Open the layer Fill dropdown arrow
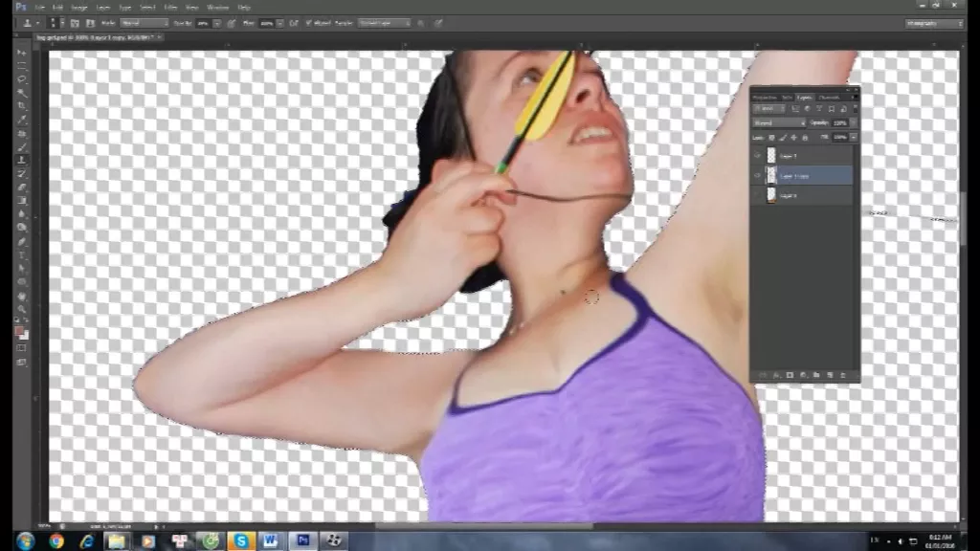Screen dimensions: 980x551 click(854, 138)
